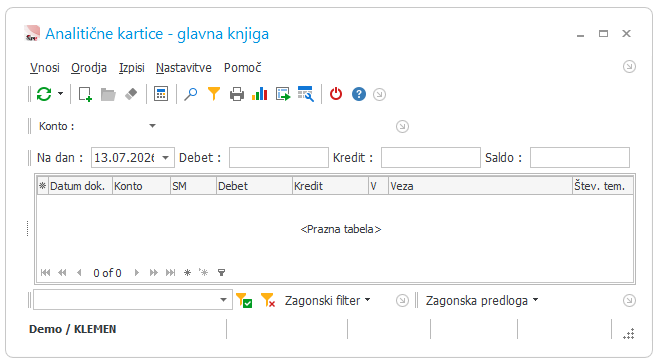The image size is (655, 360).
Task: Sort by the Veza column header
Action: pos(480,186)
